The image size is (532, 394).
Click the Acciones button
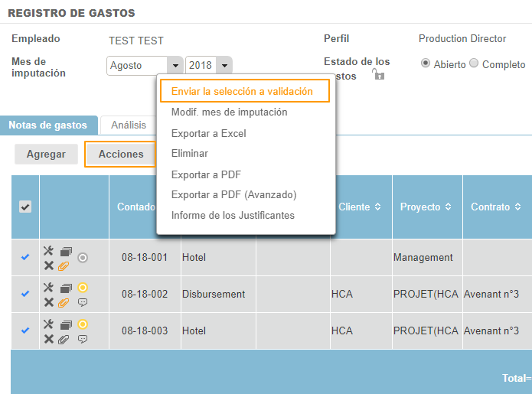[x=121, y=154]
